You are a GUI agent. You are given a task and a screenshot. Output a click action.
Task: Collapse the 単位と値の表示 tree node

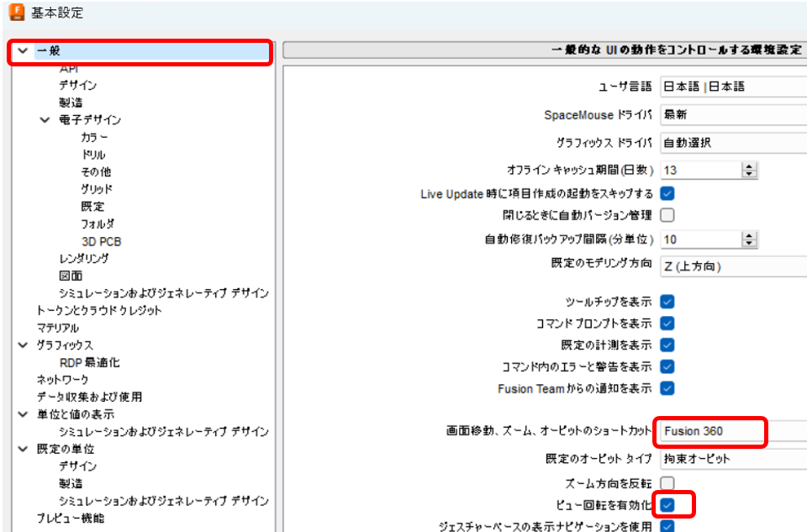[x=23, y=414]
